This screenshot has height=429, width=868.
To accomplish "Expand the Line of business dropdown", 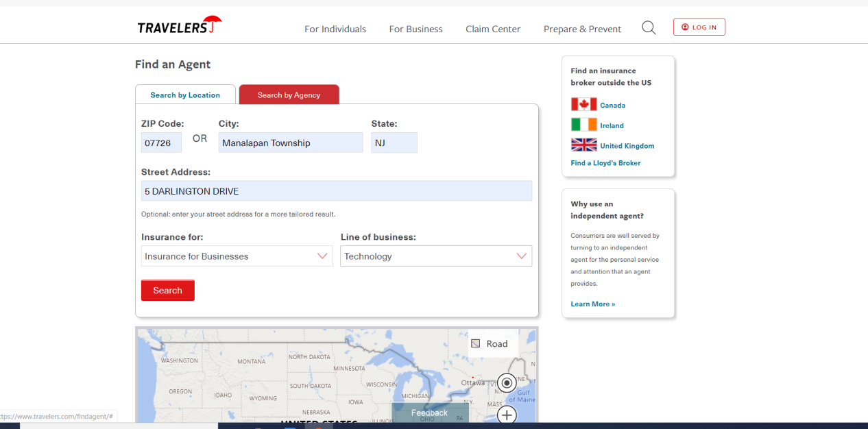I will (x=436, y=256).
